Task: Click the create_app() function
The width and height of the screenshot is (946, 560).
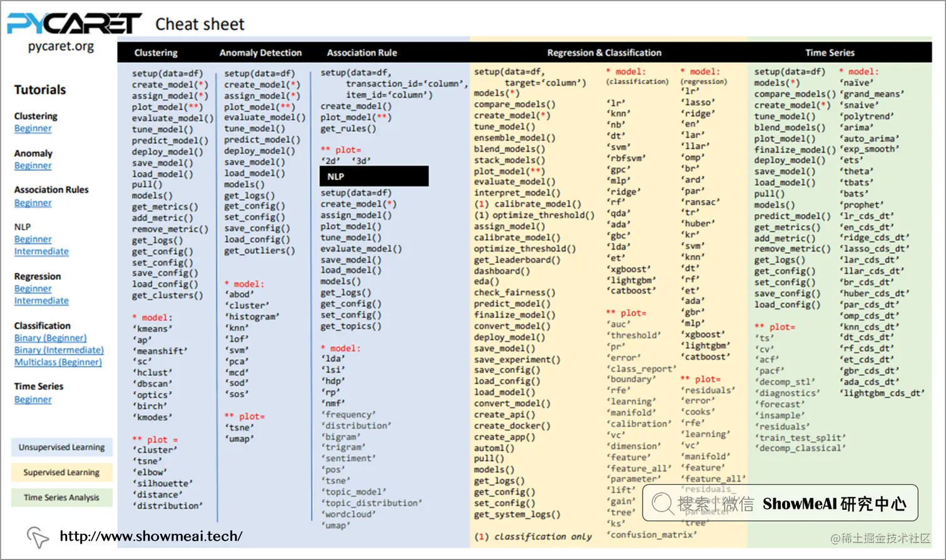Action: click(504, 437)
